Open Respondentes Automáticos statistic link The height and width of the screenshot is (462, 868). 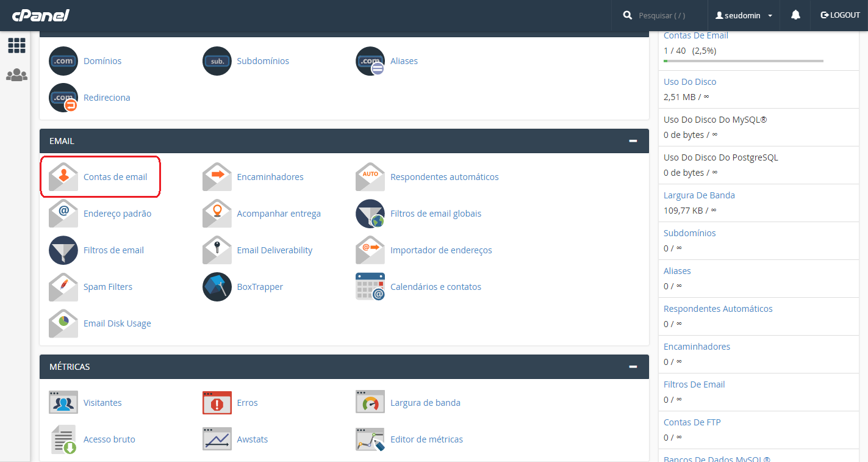(x=718, y=309)
